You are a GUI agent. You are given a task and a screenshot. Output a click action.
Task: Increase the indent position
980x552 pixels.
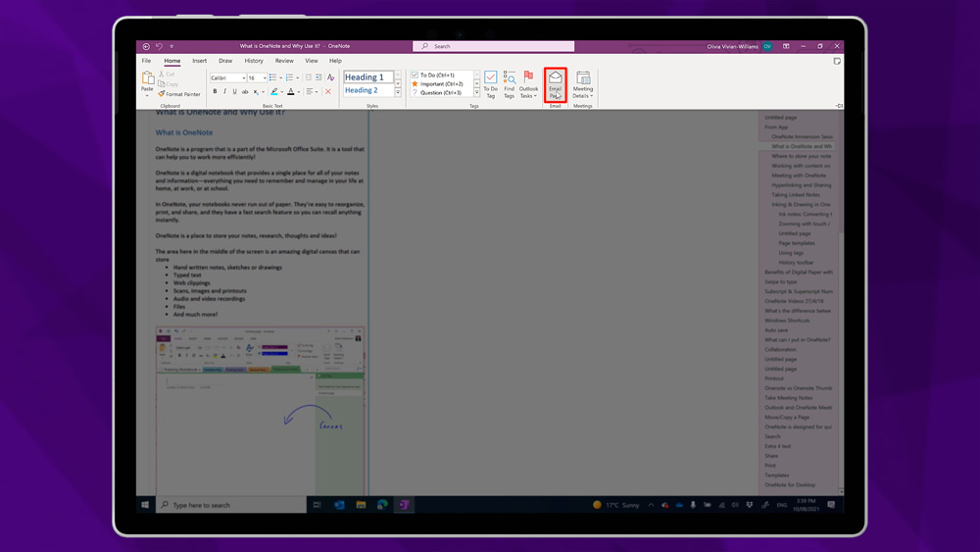pos(318,77)
